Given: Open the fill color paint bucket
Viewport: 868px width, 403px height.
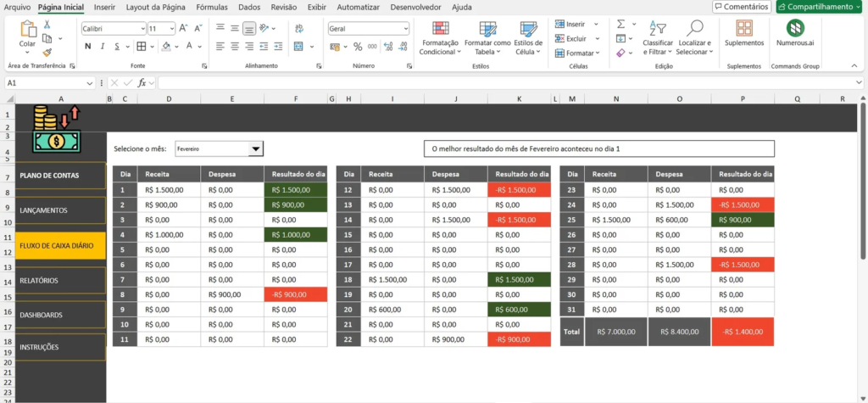Looking at the screenshot, I should 165,47.
